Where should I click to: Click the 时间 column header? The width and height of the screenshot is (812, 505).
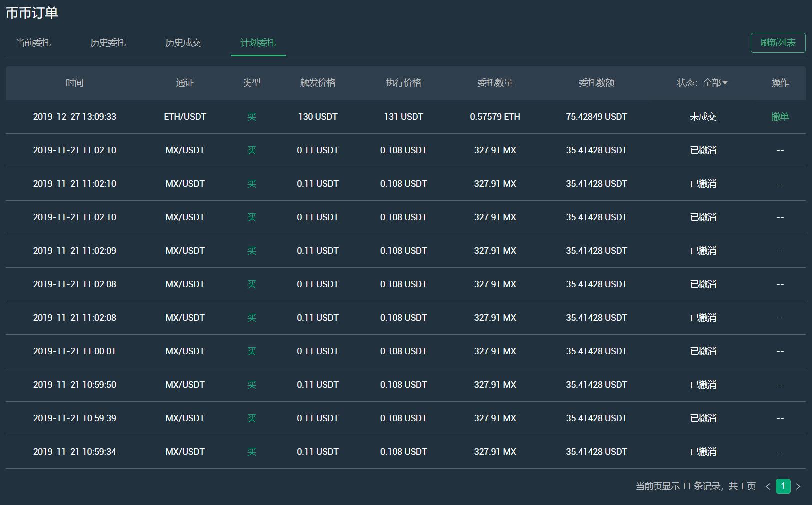75,83
